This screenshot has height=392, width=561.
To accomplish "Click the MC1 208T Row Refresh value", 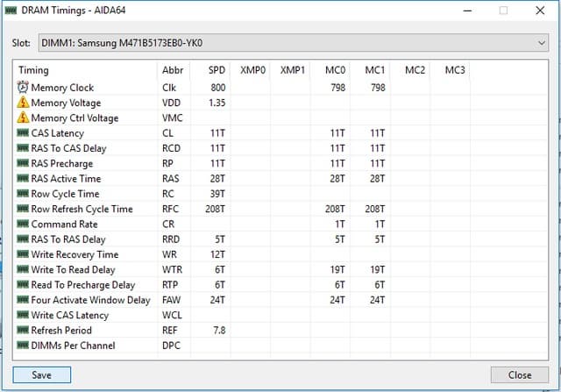I will pos(375,209).
